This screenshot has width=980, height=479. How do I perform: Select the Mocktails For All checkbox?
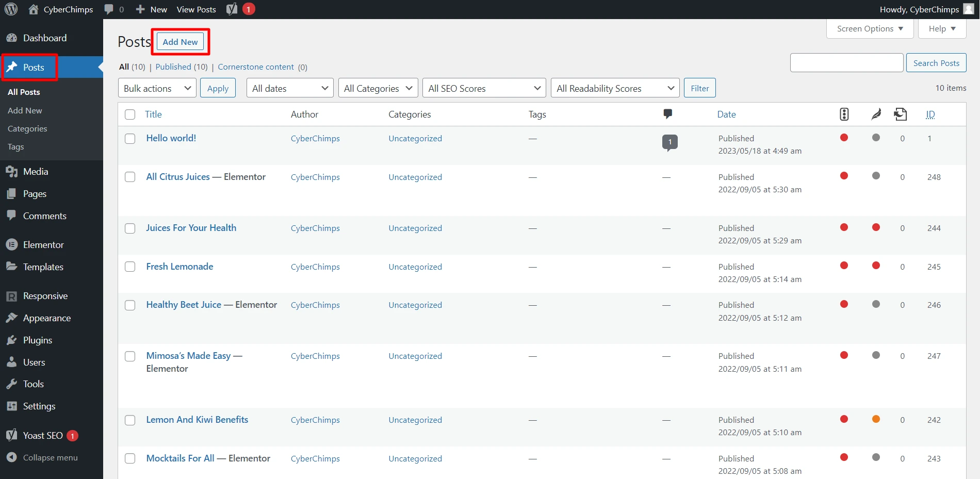(130, 458)
